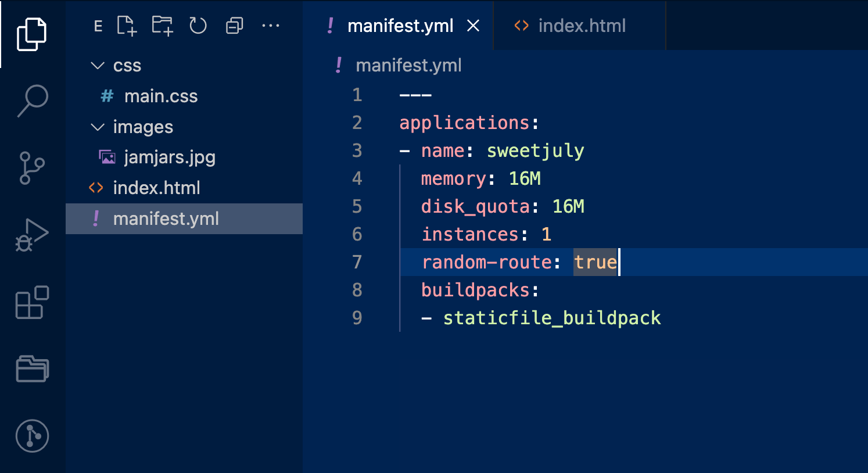Open main.css in the editor
Screen dimensions: 868x473
tap(161, 95)
